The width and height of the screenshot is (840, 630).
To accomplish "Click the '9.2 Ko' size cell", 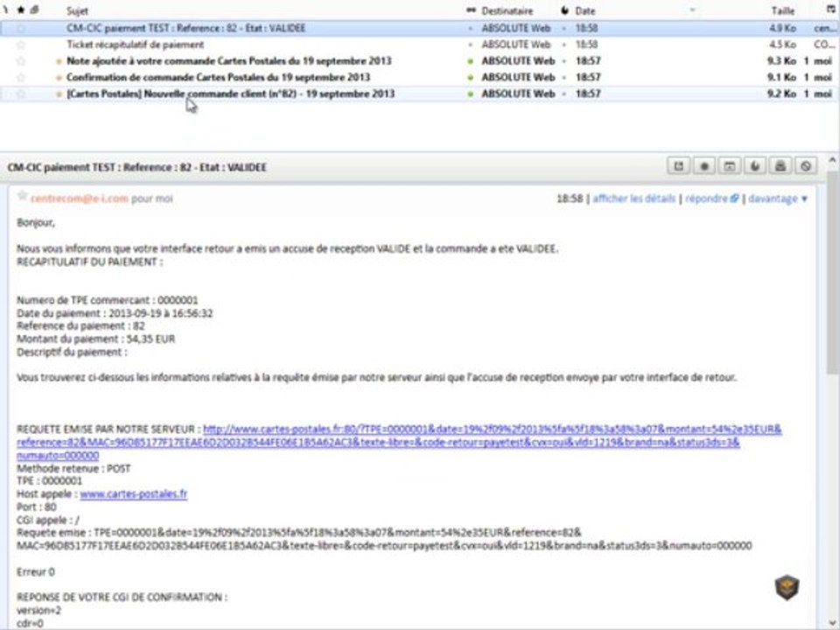I will coord(781,94).
